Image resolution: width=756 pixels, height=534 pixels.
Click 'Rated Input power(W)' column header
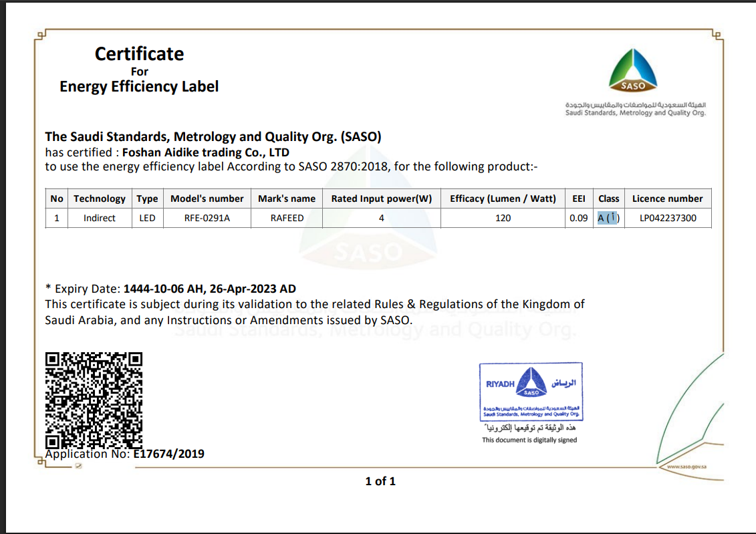(x=382, y=198)
